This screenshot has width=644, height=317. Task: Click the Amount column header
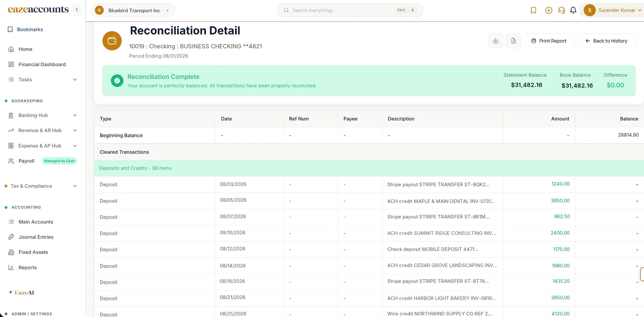560,119
